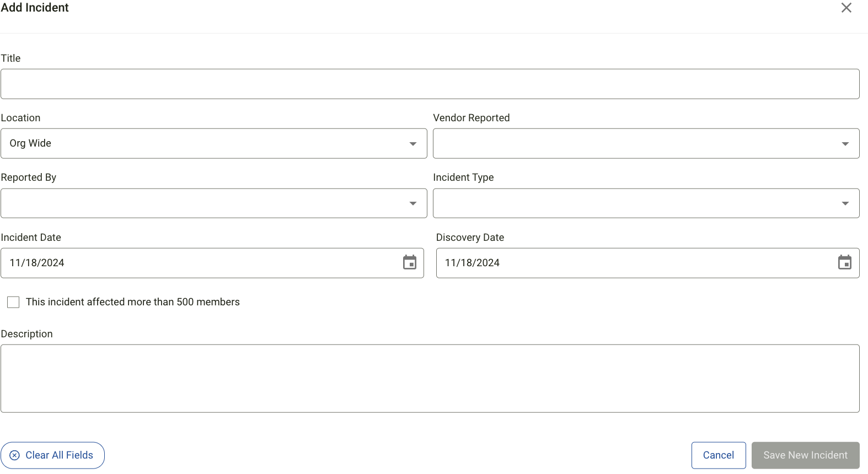Screen dimensions: 868x474
Task: Expand the Vendor Reported dropdown
Action: [646, 143]
